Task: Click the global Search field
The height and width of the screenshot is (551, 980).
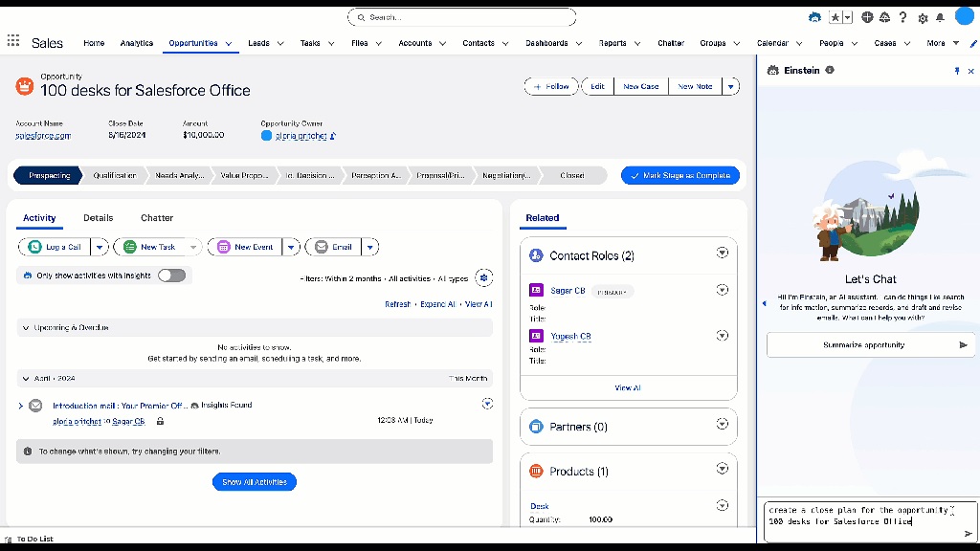Action: (462, 17)
